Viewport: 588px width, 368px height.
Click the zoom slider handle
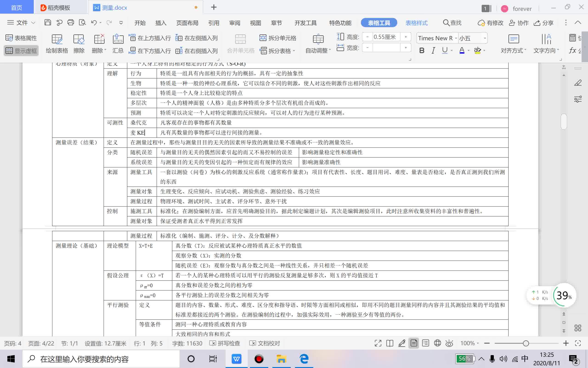(x=526, y=343)
